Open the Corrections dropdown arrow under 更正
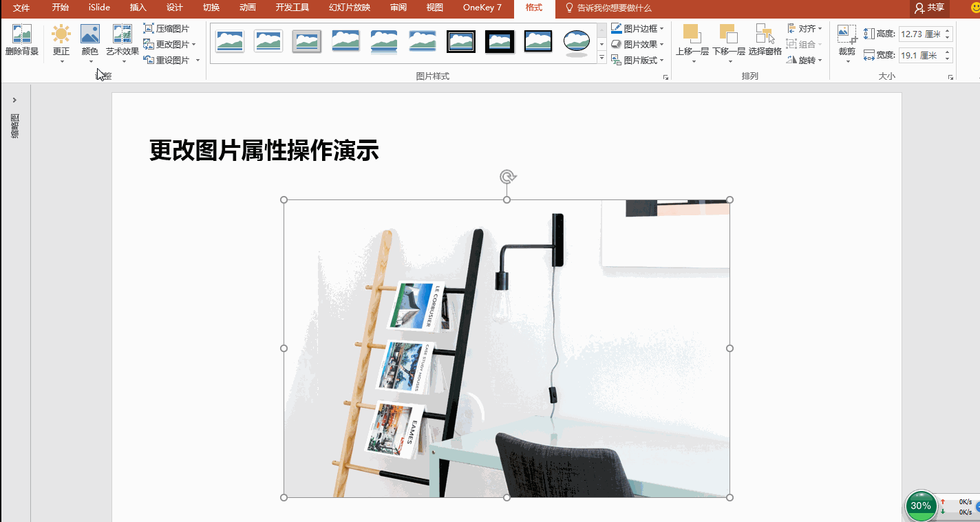Image resolution: width=980 pixels, height=522 pixels. (x=61, y=61)
